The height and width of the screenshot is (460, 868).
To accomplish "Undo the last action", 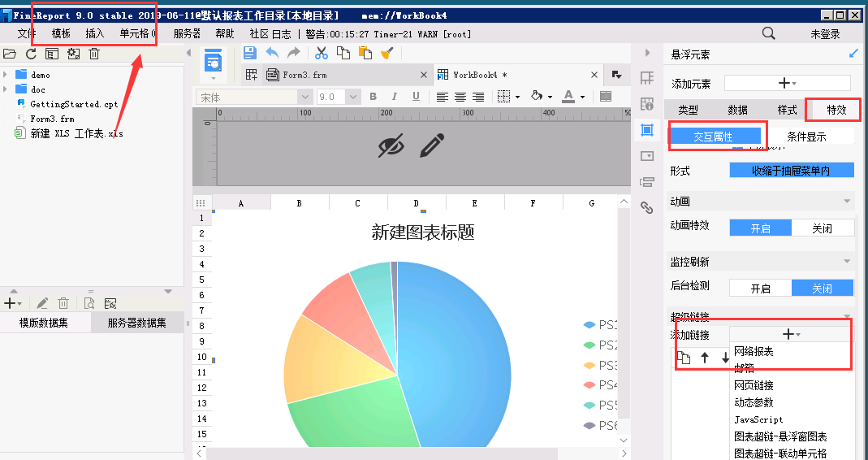I will [x=272, y=53].
